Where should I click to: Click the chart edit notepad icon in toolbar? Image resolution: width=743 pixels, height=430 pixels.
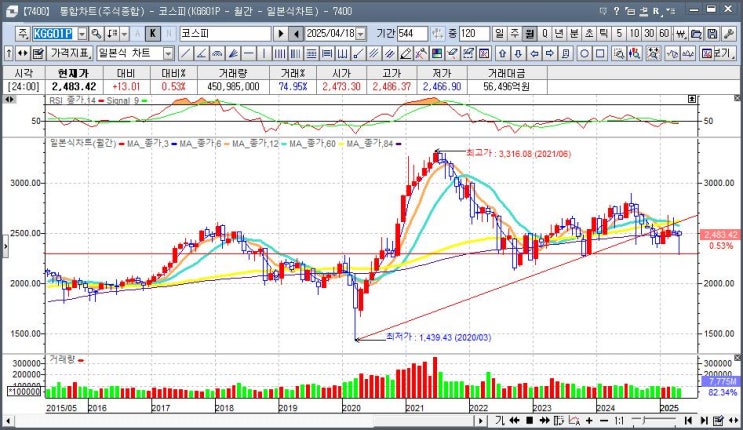coord(38,54)
